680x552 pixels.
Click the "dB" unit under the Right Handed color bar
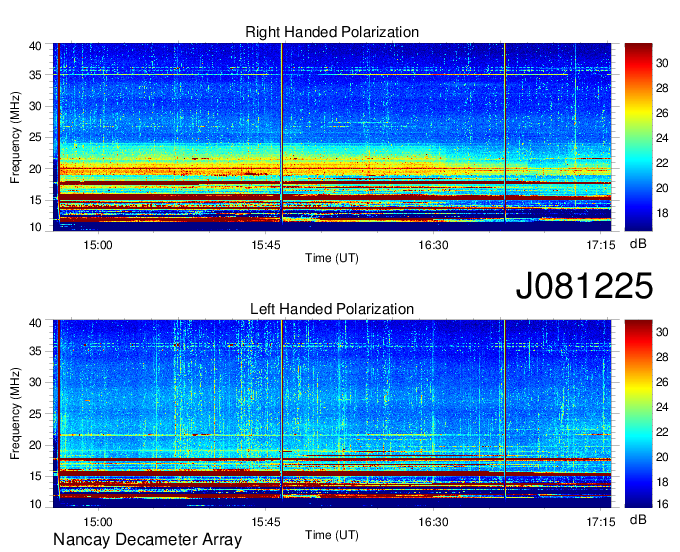click(638, 244)
